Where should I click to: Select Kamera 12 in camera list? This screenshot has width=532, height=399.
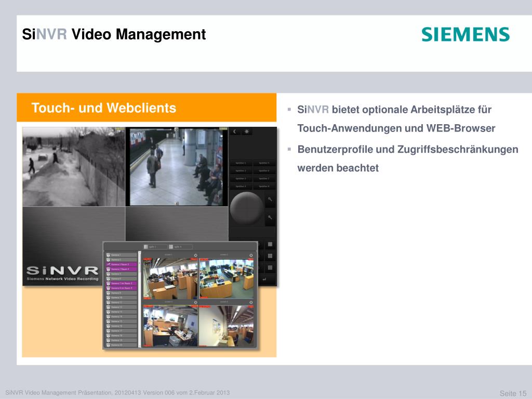122,307
